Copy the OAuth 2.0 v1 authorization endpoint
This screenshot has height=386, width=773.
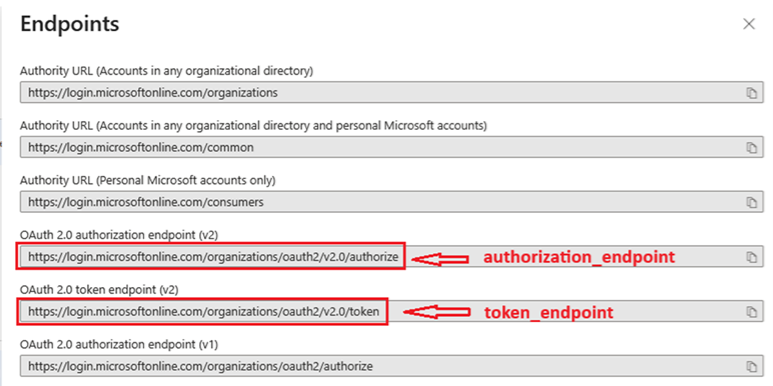coord(751,366)
